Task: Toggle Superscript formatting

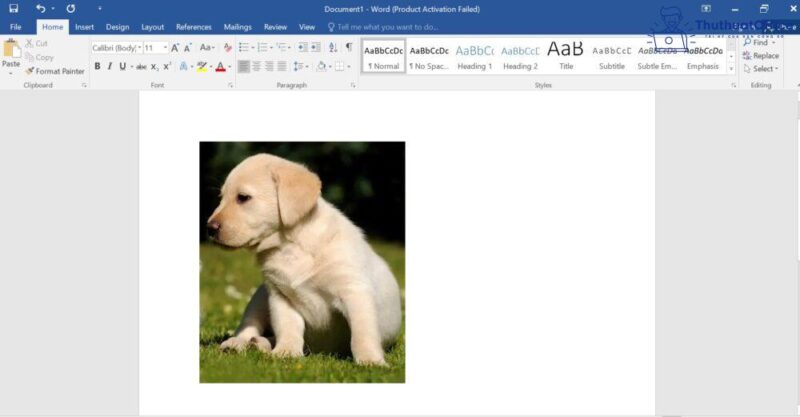Action: (x=167, y=66)
